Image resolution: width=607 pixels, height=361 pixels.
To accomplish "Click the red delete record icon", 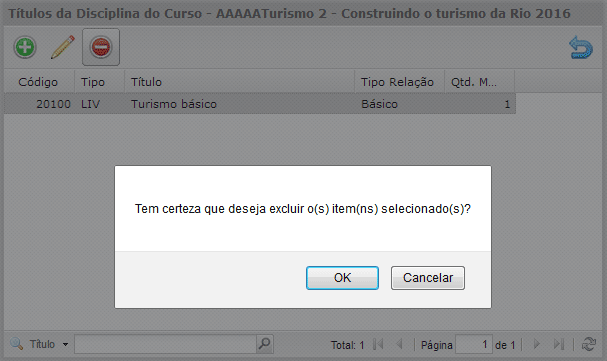I will coord(101,47).
